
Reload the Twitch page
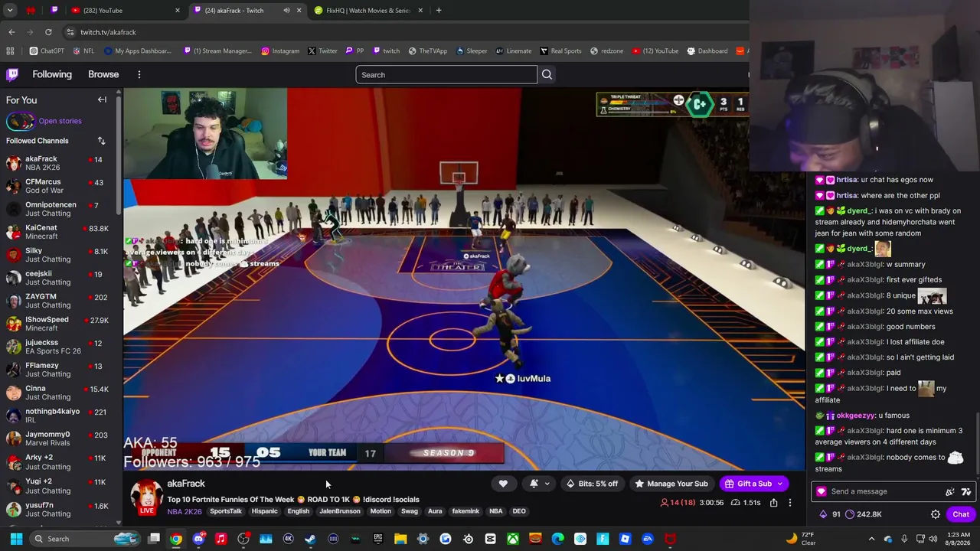tap(48, 31)
